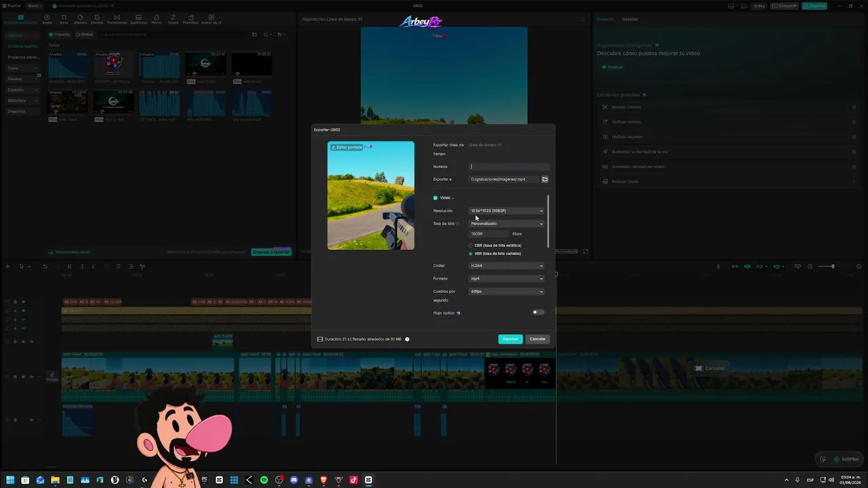Click the 18000 Kbps bitrate field
Screen dimensions: 868x488
click(x=488, y=234)
